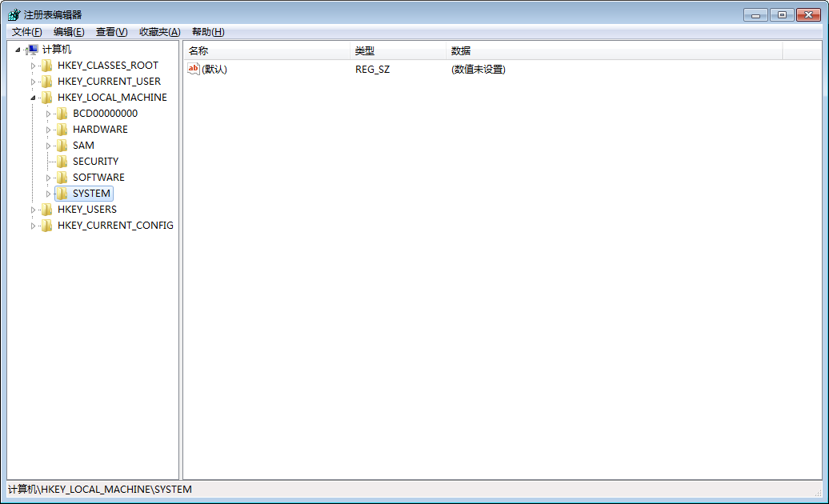The height and width of the screenshot is (504, 829).
Task: Expand the HARDWARE key
Action: point(48,130)
